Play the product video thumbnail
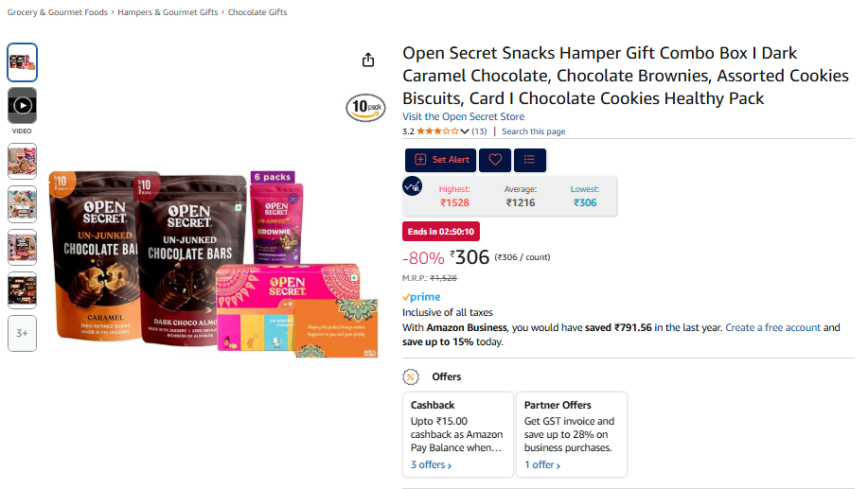 22,106
